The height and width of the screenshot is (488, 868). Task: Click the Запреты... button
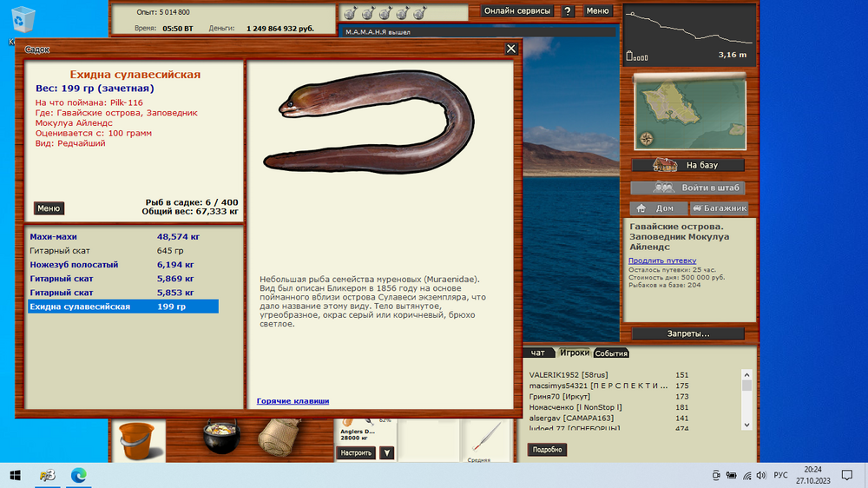coord(687,333)
